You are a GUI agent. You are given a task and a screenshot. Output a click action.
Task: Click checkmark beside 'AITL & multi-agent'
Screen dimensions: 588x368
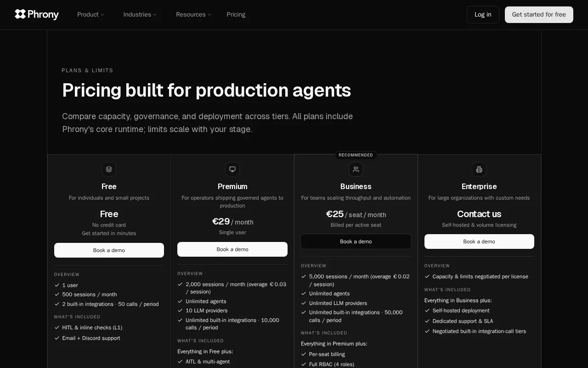(x=180, y=362)
